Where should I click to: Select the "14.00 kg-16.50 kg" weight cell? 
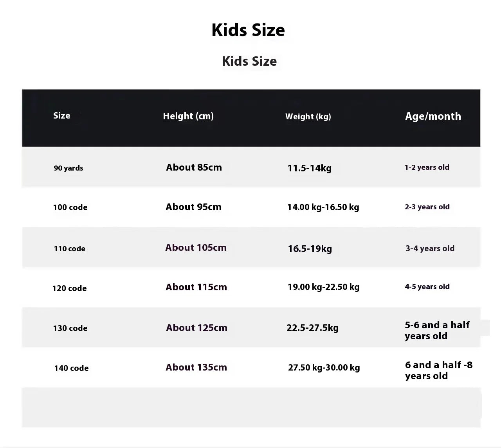pyautogui.click(x=323, y=207)
